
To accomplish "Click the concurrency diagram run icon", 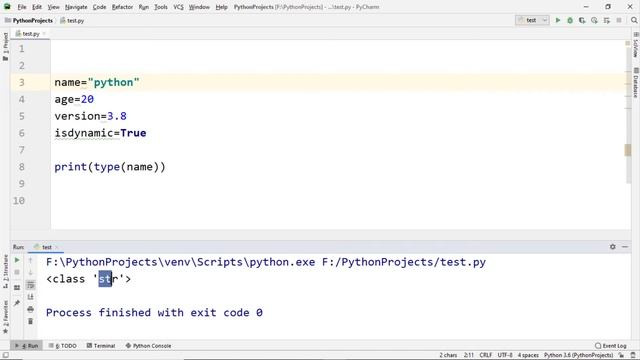I will click(607, 20).
